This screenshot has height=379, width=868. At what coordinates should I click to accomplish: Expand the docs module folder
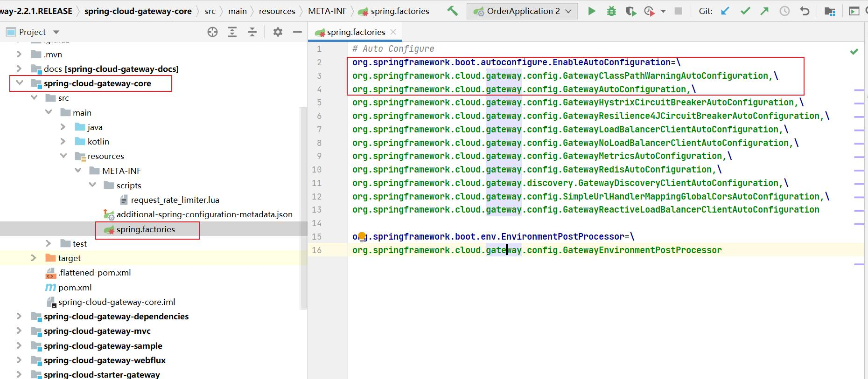click(19, 69)
